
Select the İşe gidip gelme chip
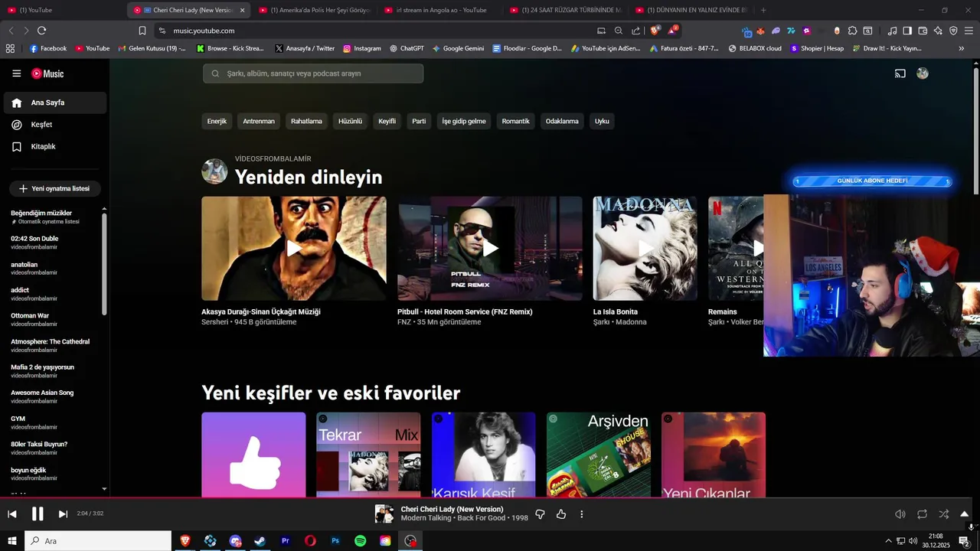(464, 121)
